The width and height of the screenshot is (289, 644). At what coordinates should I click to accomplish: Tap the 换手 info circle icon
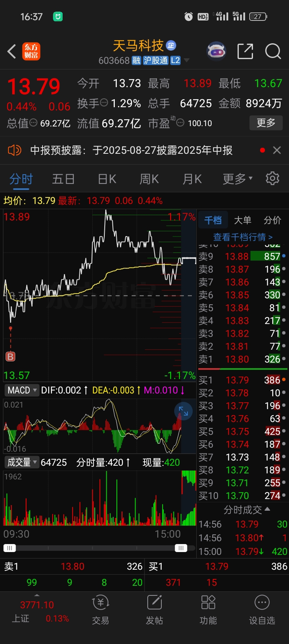pos(104,103)
